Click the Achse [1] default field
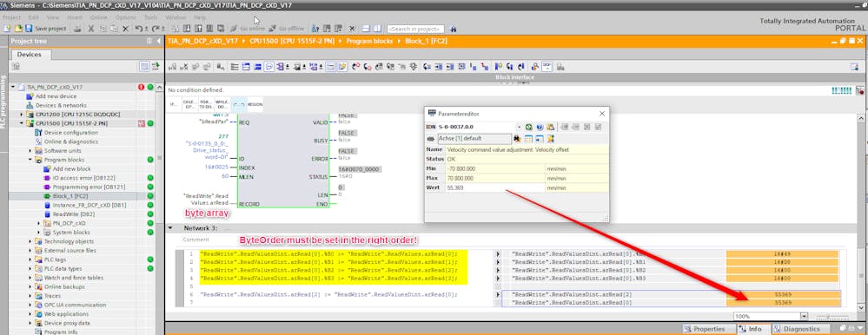 (474, 139)
